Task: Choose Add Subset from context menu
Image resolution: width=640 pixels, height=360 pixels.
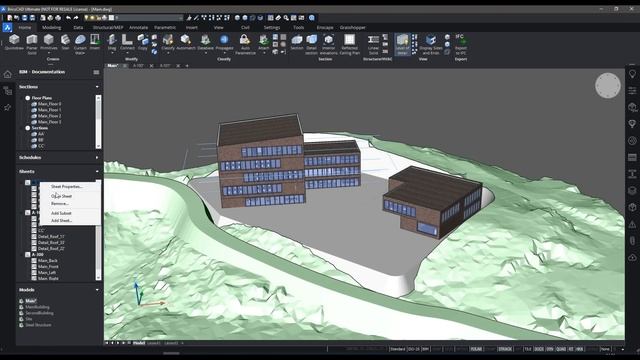Action: [x=70, y=213]
